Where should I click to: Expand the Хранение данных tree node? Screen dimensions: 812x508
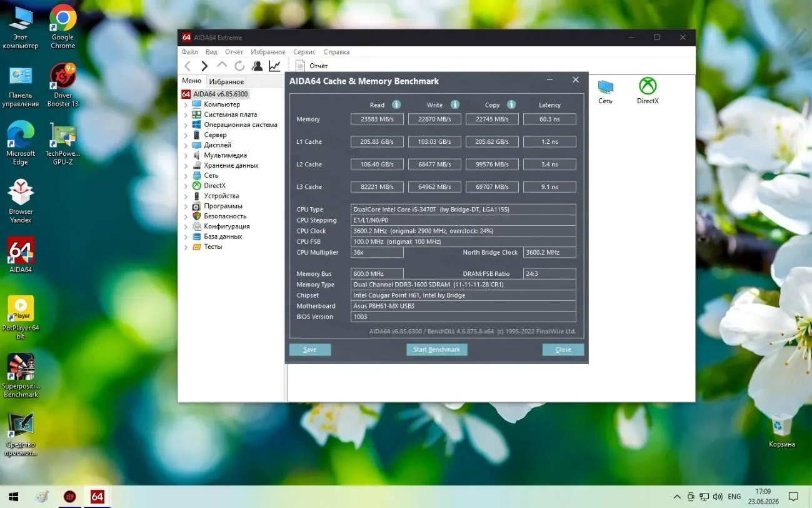186,165
